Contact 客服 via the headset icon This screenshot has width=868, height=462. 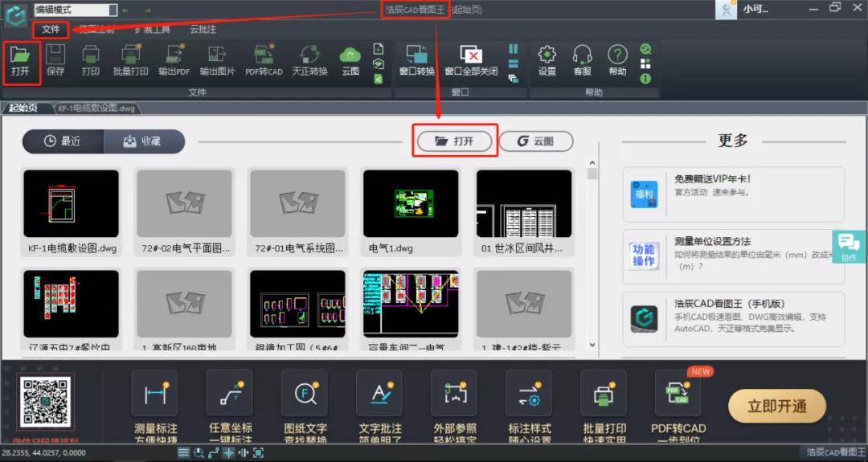pyautogui.click(x=583, y=60)
